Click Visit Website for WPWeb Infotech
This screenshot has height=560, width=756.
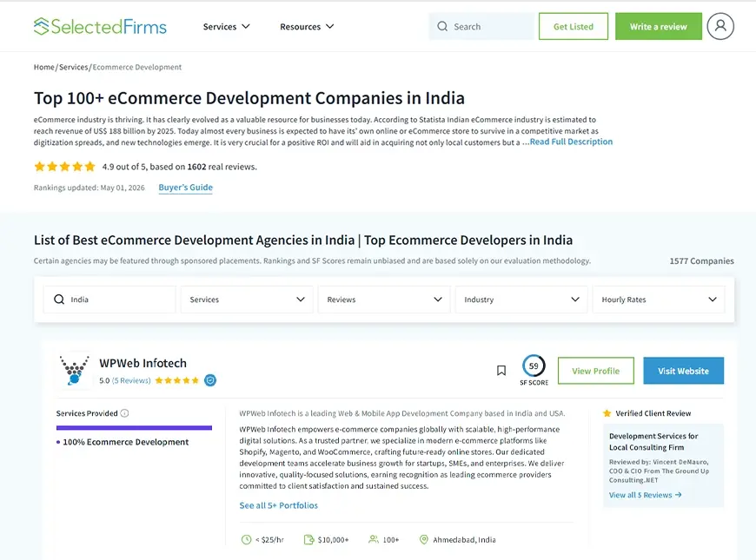click(683, 371)
